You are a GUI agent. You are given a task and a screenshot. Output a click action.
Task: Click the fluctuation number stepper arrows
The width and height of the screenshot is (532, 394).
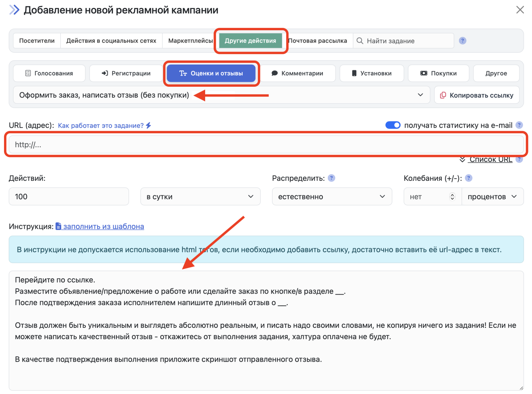452,197
